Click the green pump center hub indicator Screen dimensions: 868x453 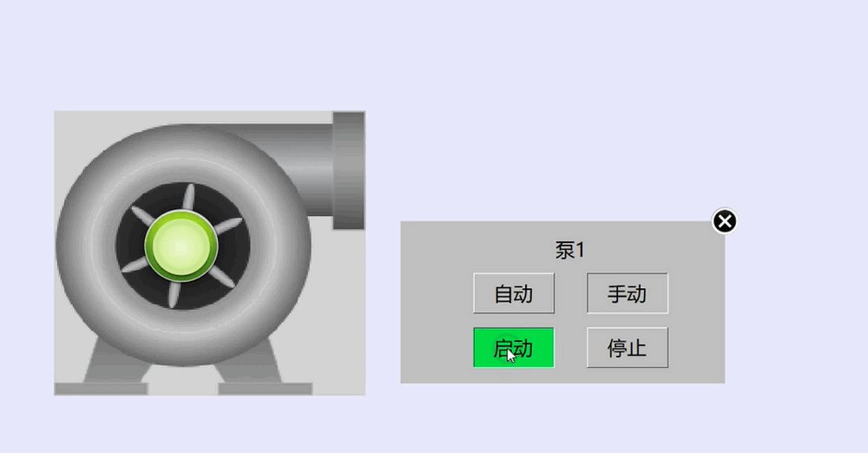click(x=181, y=246)
